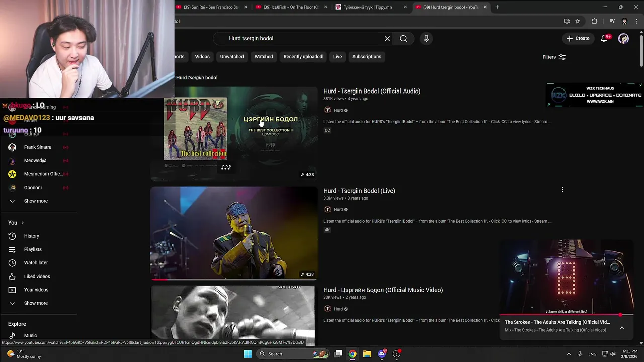Select the Subscriptions filter chip
The width and height of the screenshot is (644, 362).
(x=367, y=57)
